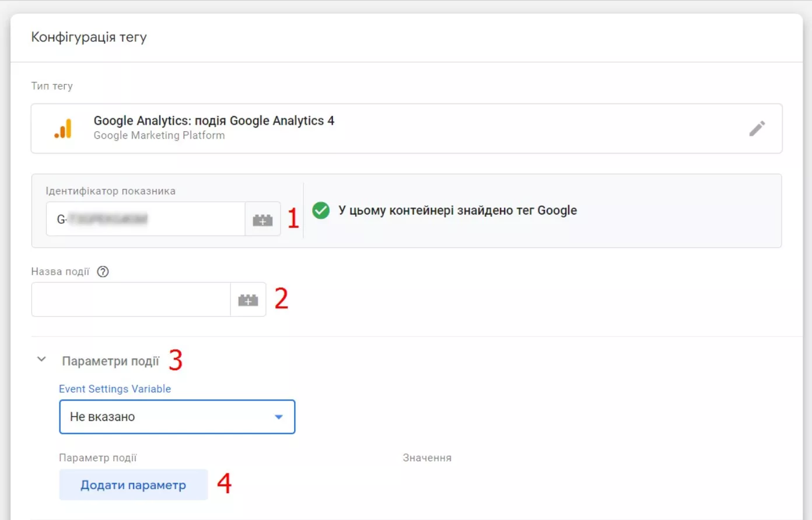Screen dimensions: 812x520
Task: Click the pencil edit icon for tag type
Action: coord(757,128)
